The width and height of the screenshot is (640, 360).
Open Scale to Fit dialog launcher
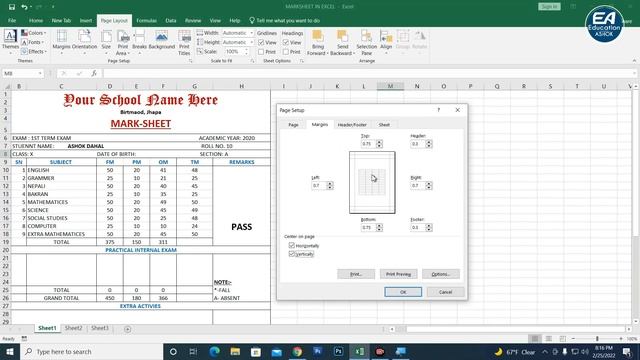252,61
